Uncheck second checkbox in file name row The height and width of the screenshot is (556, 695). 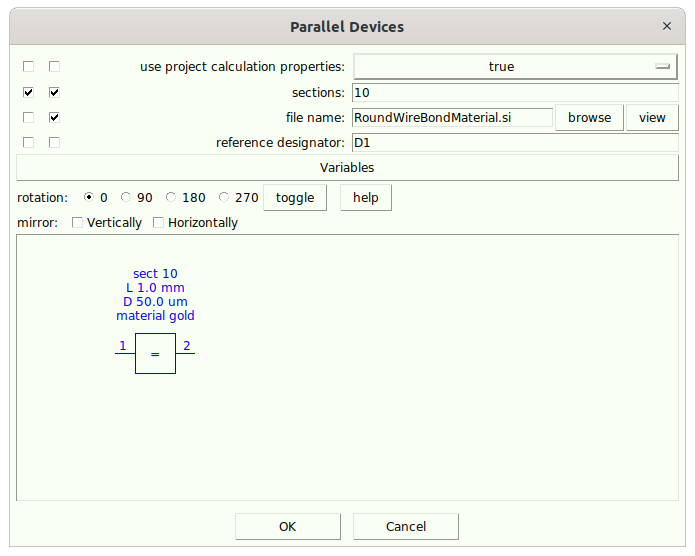click(54, 117)
